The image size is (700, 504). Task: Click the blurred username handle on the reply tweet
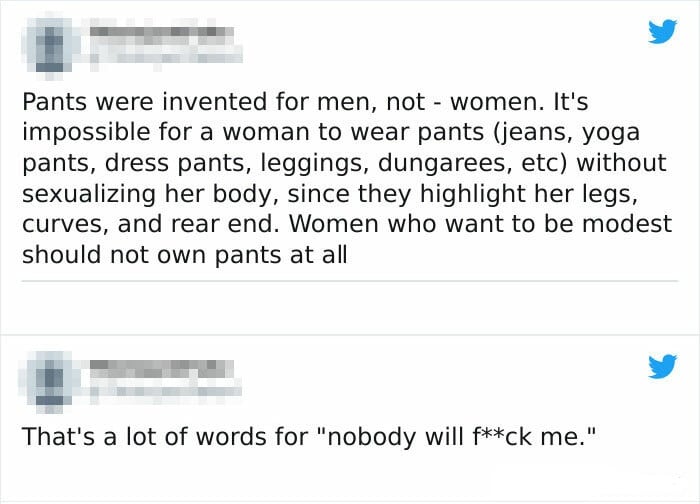click(x=167, y=391)
